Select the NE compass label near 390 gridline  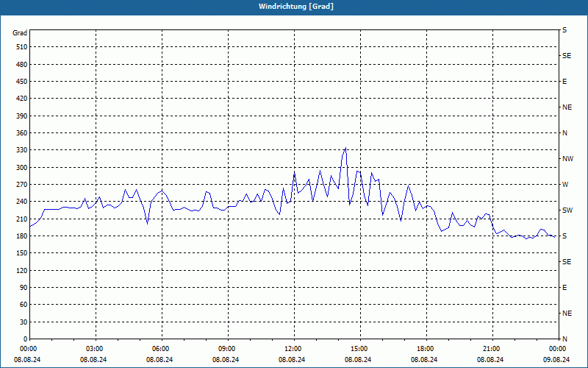(567, 107)
